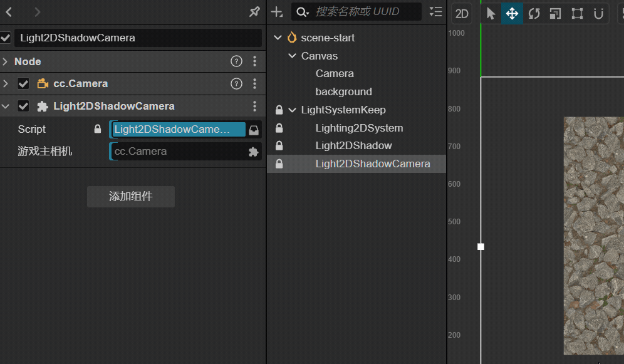
Task: Select the cursor view tool
Action: [x=491, y=14]
